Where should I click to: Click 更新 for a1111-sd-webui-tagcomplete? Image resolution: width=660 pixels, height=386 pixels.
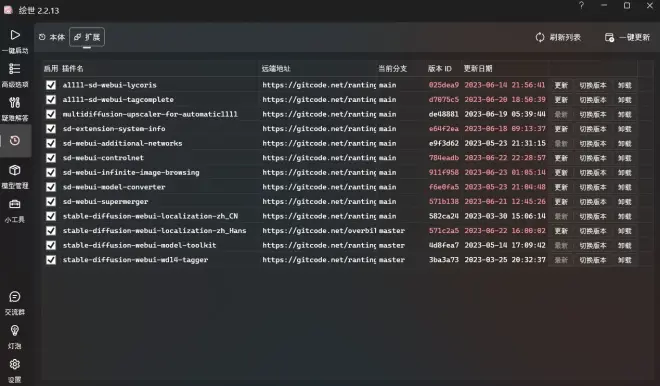(x=561, y=100)
